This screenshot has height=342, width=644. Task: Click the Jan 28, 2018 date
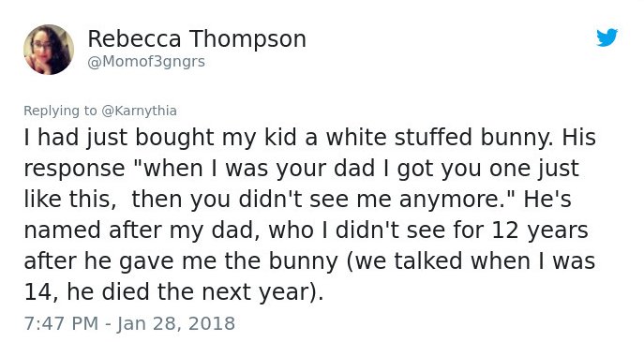(176, 323)
